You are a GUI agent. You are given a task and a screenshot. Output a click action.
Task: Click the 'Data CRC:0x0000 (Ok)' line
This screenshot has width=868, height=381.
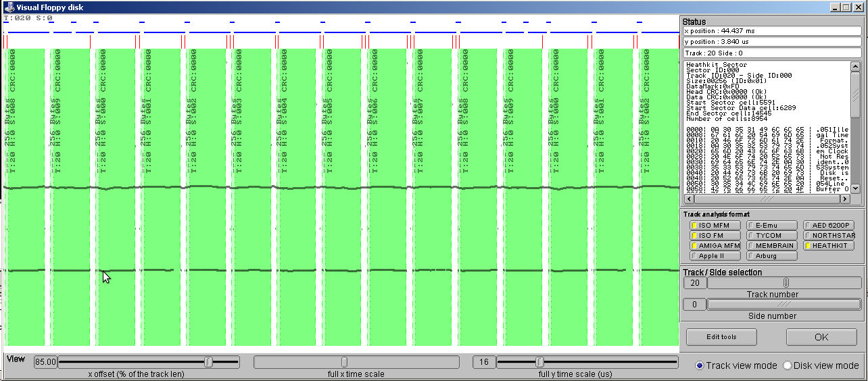725,97
